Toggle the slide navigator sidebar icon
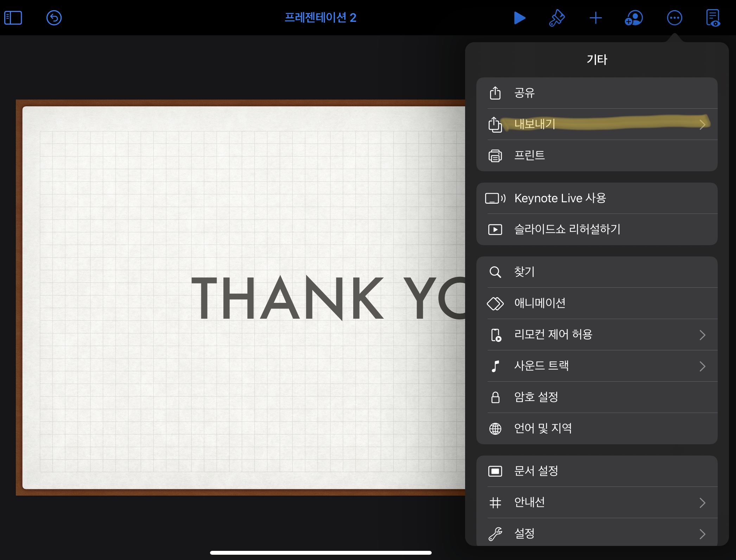 click(13, 18)
